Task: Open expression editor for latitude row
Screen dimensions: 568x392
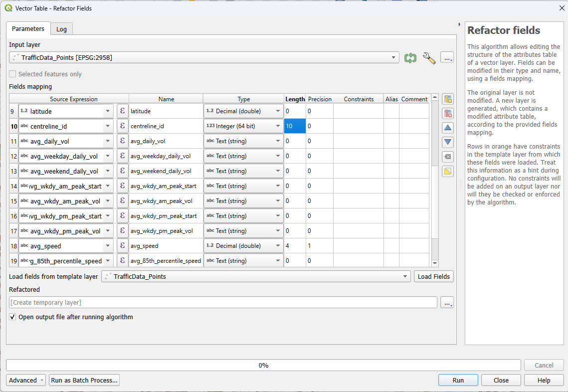Action: point(122,111)
